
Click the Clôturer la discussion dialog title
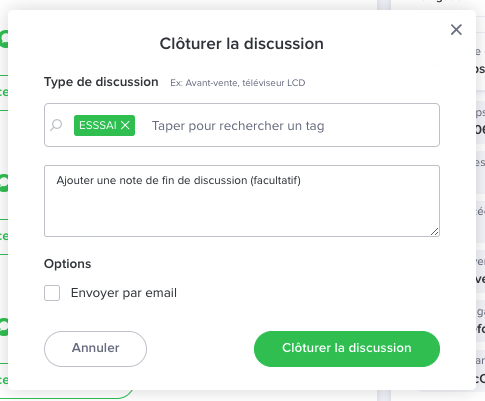pyautogui.click(x=242, y=44)
